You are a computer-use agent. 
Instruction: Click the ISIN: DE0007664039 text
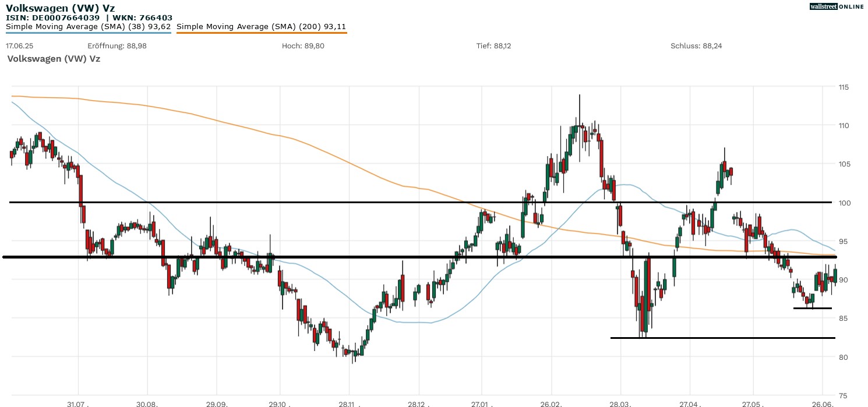coord(53,18)
